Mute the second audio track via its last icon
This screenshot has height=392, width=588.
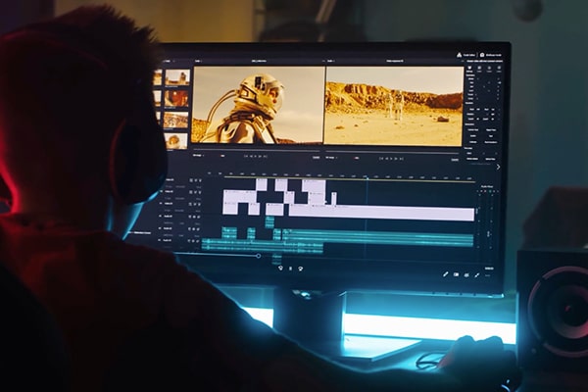pos(200,228)
